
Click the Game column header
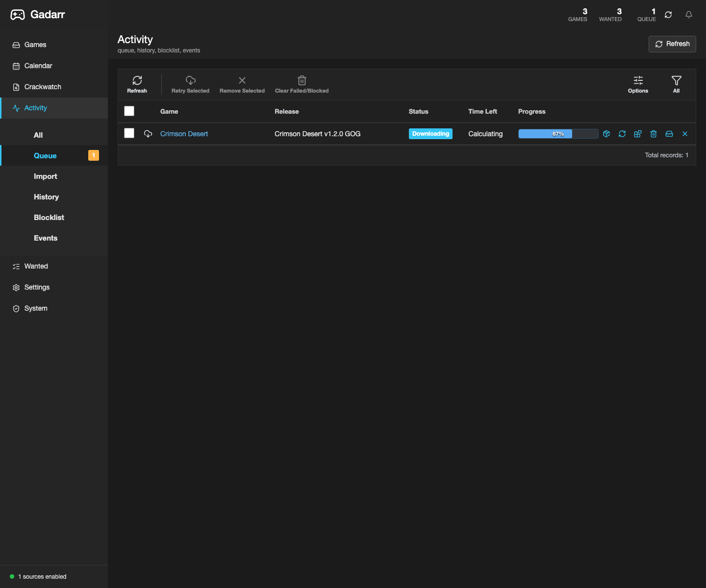[x=169, y=112]
